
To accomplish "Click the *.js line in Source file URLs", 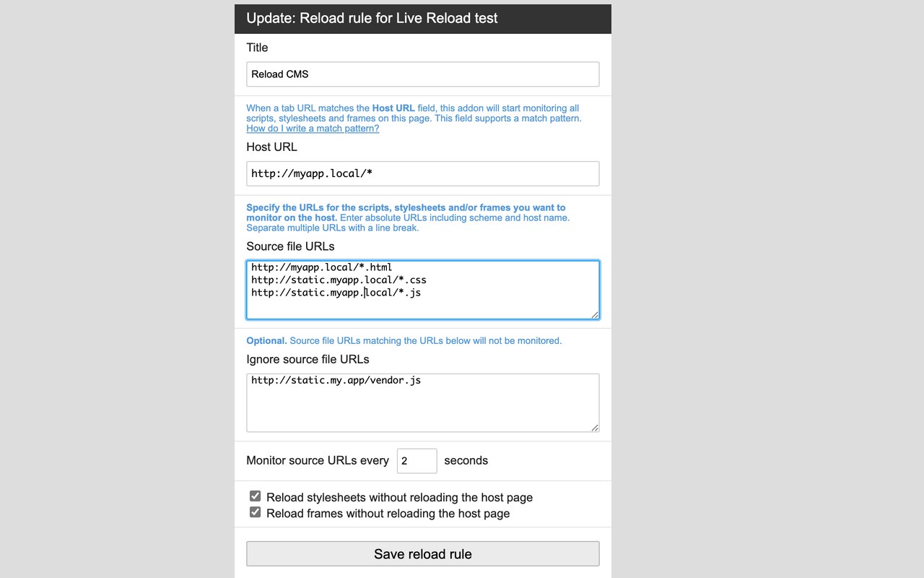I will click(x=336, y=293).
